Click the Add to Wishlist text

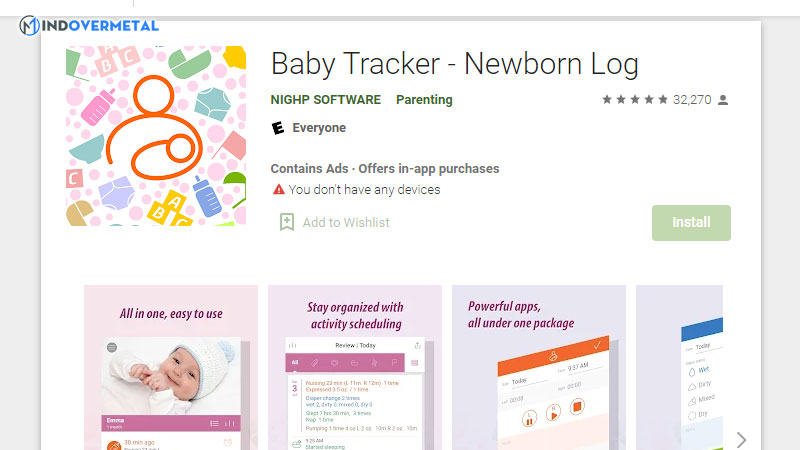[x=346, y=222]
